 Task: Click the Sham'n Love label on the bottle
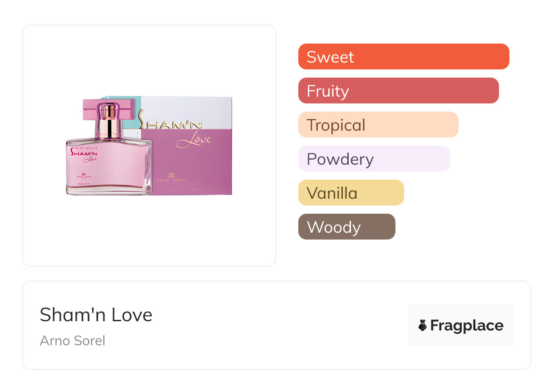pyautogui.click(x=84, y=155)
